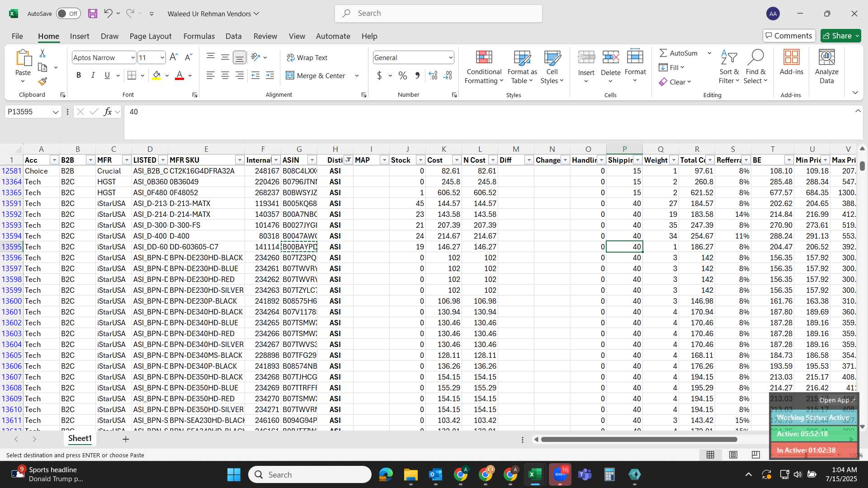Open the text Orientation tool
This screenshot has width=868, height=488.
click(x=255, y=57)
